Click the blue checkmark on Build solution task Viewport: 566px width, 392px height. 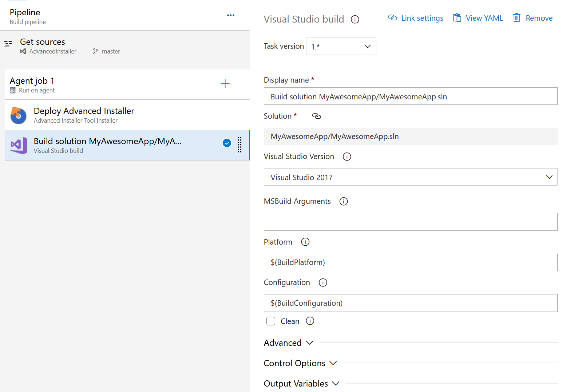(x=227, y=143)
